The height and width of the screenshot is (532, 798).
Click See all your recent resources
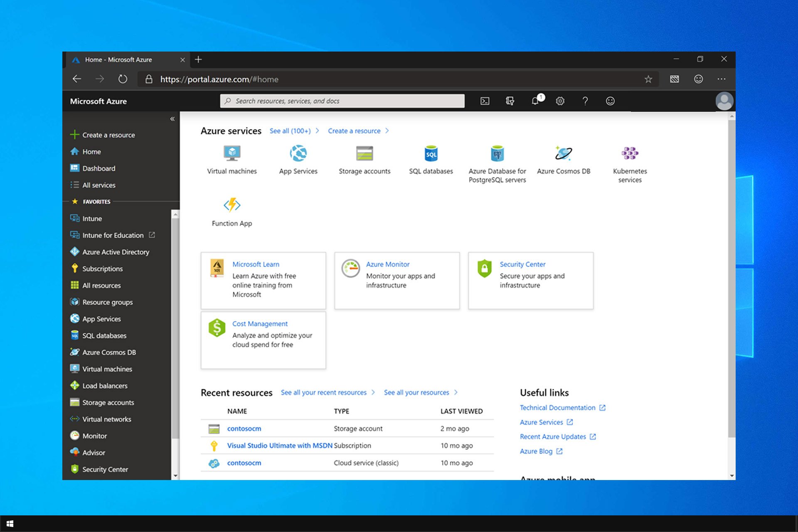click(x=328, y=392)
